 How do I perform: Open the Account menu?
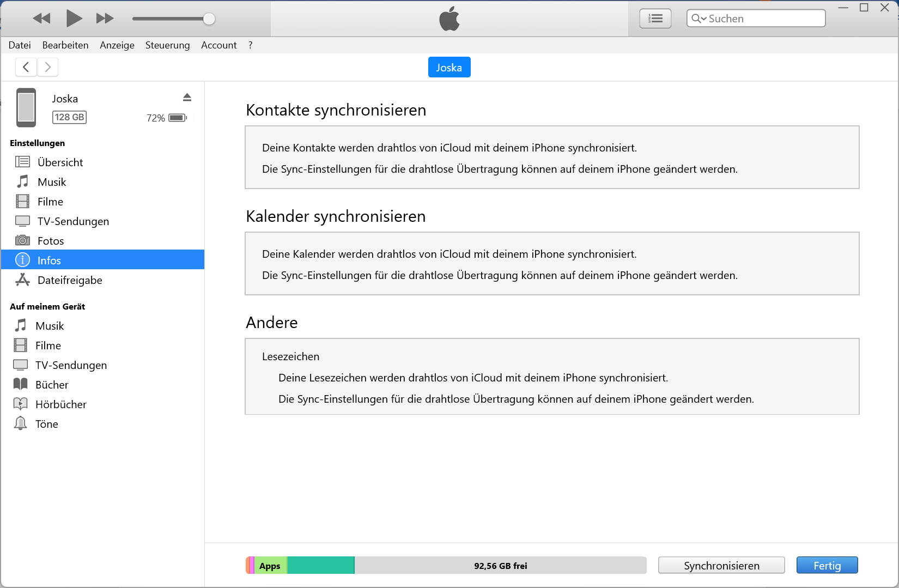[218, 45]
